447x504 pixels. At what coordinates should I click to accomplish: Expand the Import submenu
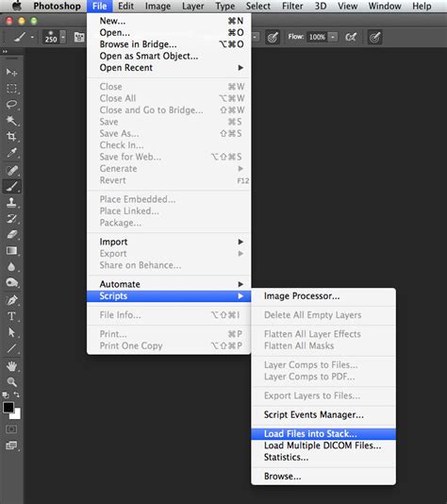pos(169,242)
